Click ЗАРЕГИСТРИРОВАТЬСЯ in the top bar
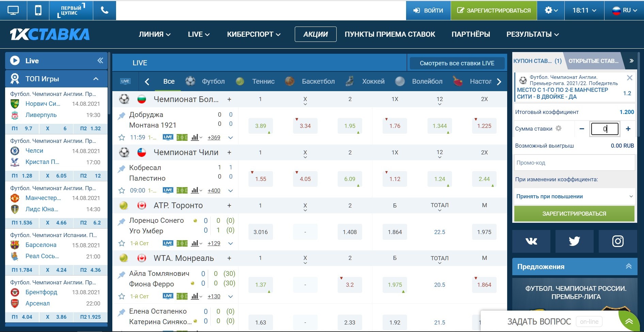The height and width of the screenshot is (332, 644). point(494,10)
